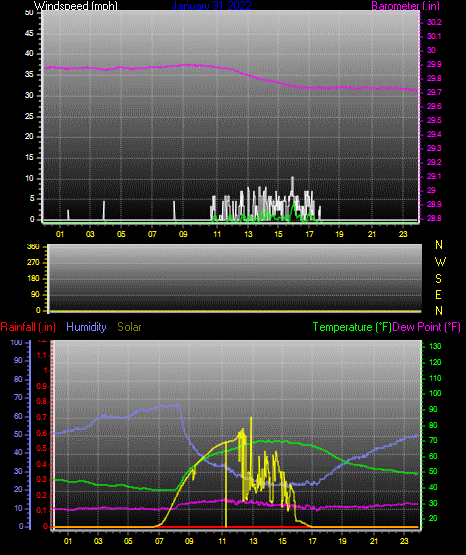Click the 90 wind direction degree label

click(35, 294)
